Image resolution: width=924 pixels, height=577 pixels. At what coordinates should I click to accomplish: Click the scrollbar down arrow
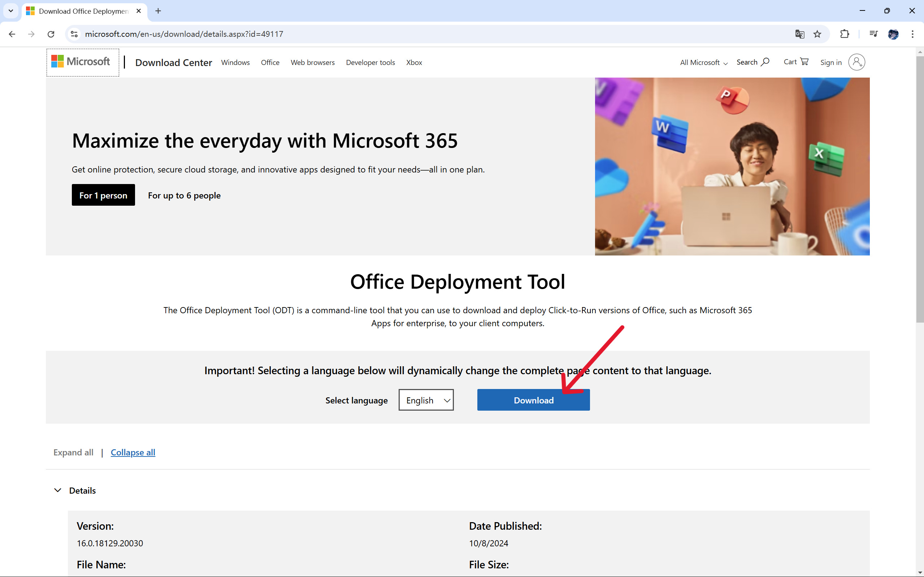[920, 572]
